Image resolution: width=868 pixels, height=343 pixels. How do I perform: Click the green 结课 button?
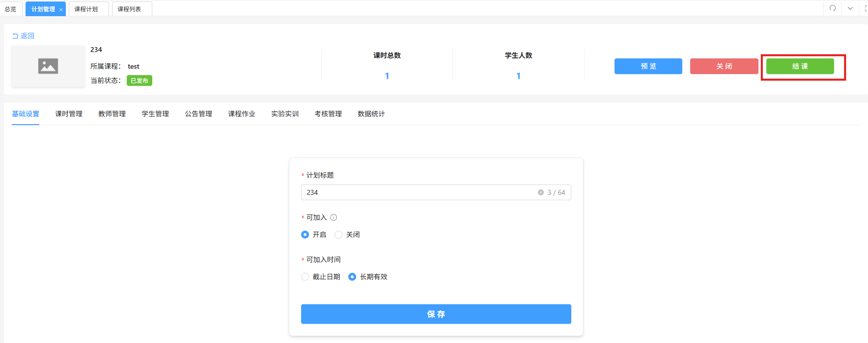[800, 66]
